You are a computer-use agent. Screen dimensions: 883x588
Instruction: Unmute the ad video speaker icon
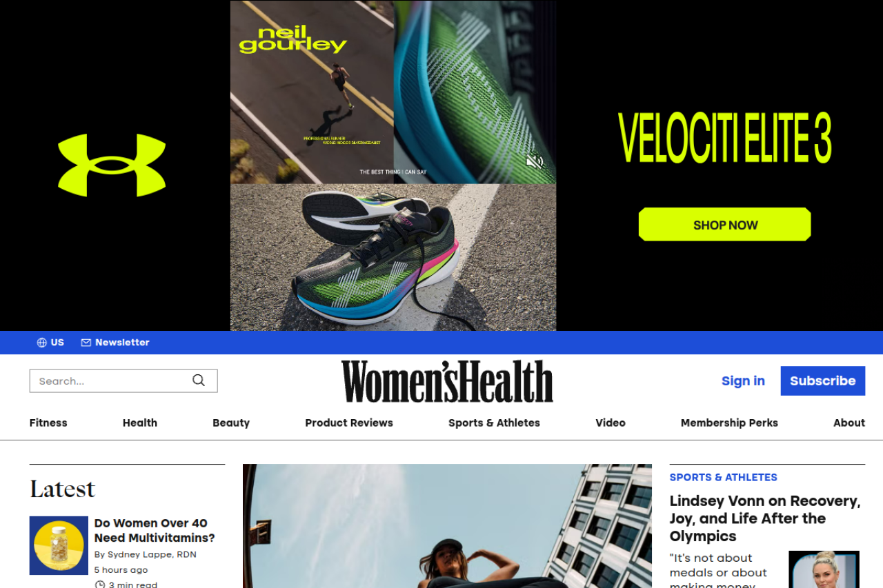535,161
